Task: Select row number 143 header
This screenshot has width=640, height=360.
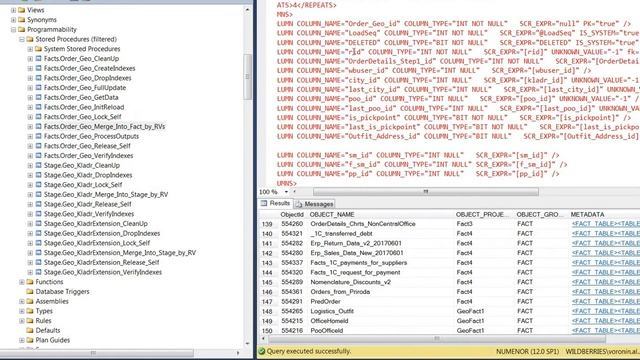Action: click(x=267, y=263)
